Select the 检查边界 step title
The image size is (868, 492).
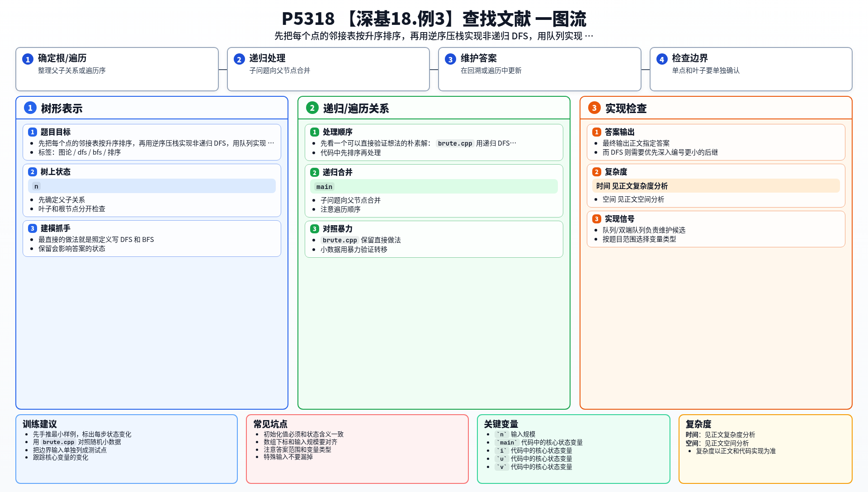coord(690,58)
